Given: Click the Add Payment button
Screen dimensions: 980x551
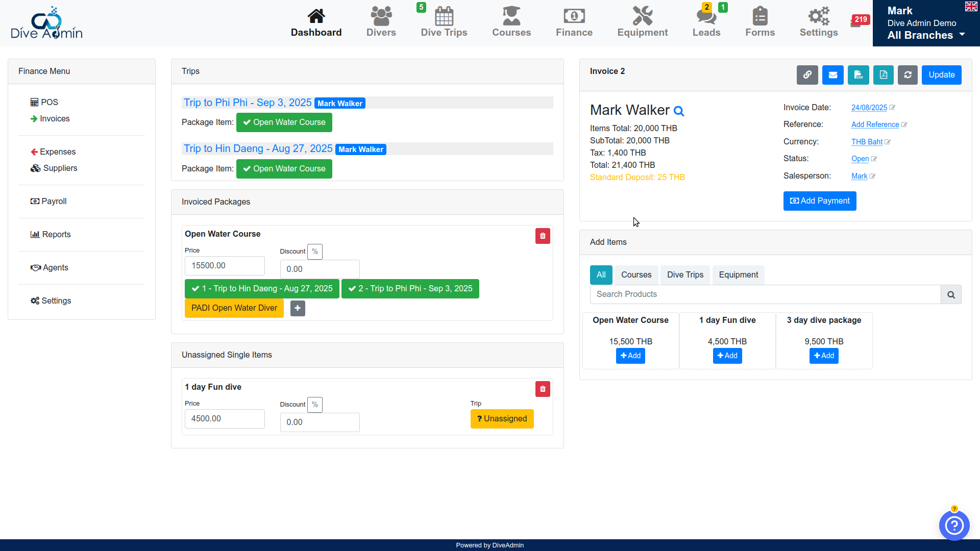Looking at the screenshot, I should (819, 201).
